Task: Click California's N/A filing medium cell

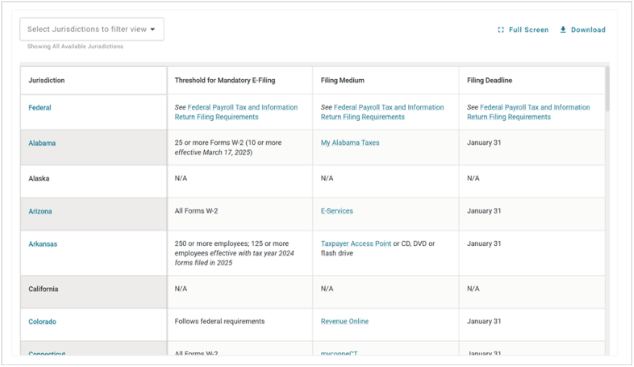Action: pyautogui.click(x=386, y=292)
